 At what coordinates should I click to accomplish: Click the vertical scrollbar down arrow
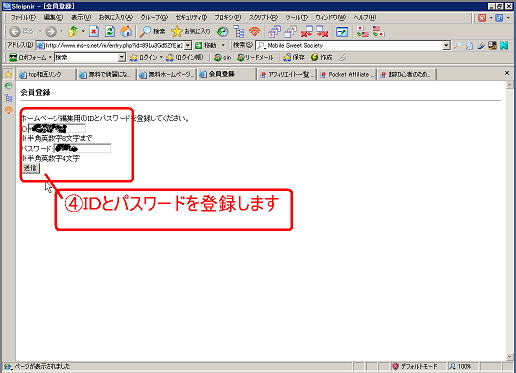[509, 357]
